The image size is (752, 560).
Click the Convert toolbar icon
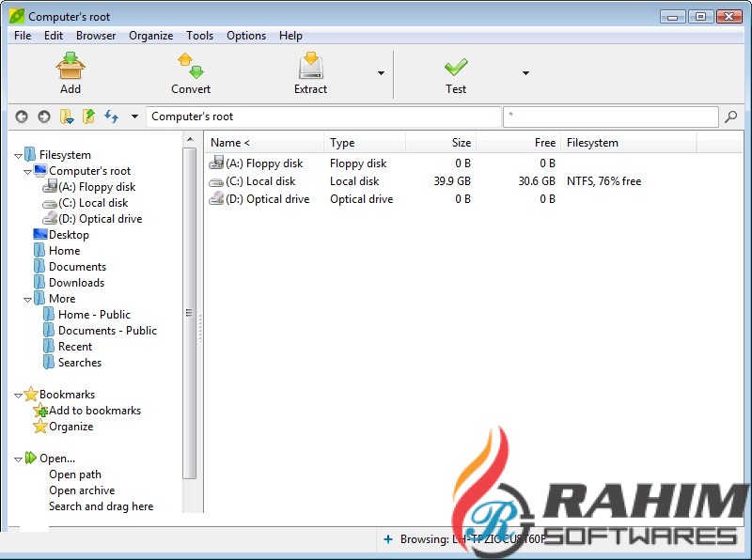(191, 67)
